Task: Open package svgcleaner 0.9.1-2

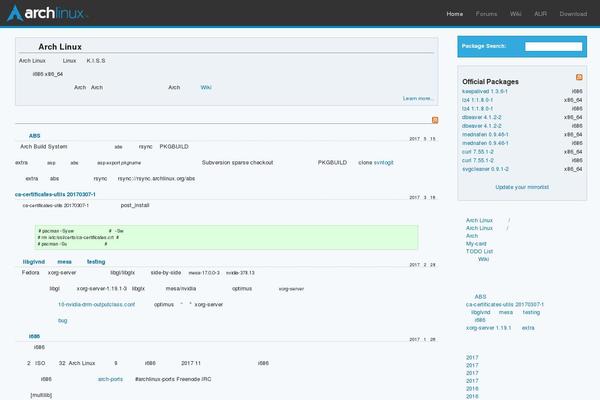Action: point(485,169)
